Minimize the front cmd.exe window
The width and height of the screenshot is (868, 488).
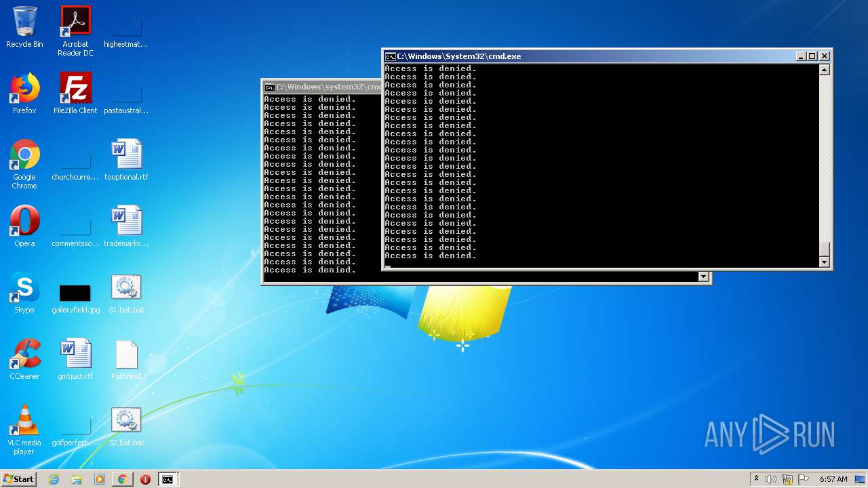[x=801, y=56]
